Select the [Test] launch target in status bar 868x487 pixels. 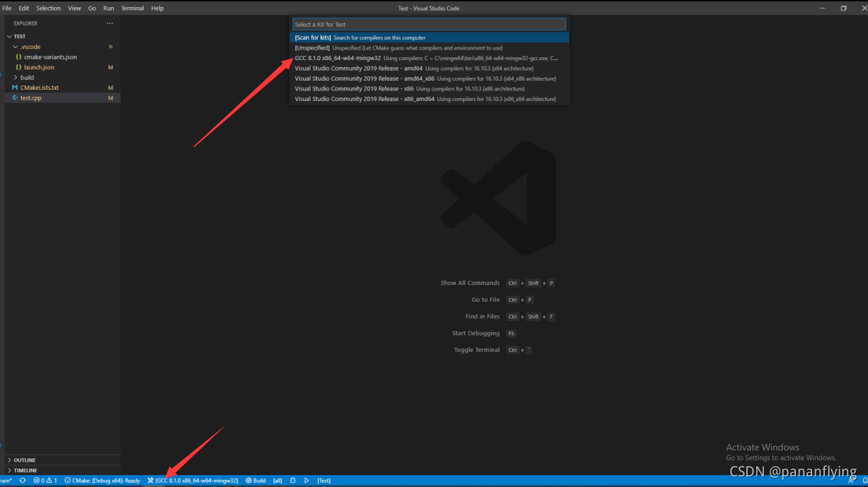point(324,481)
